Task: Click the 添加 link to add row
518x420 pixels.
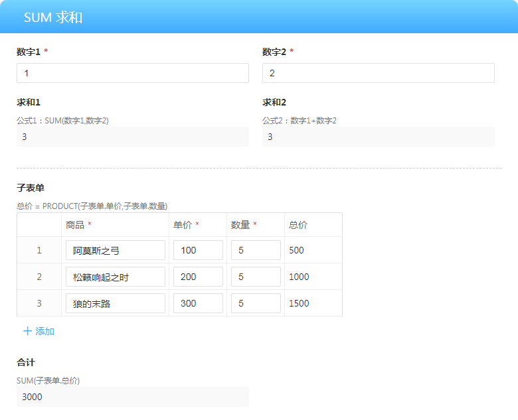Action: click(x=44, y=331)
